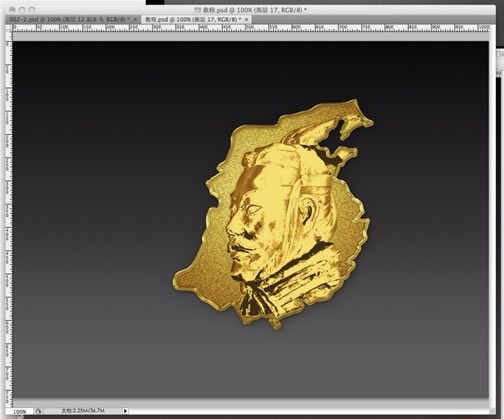Close the 002-2.psd tab
The height and width of the screenshot is (419, 504).
click(135, 20)
